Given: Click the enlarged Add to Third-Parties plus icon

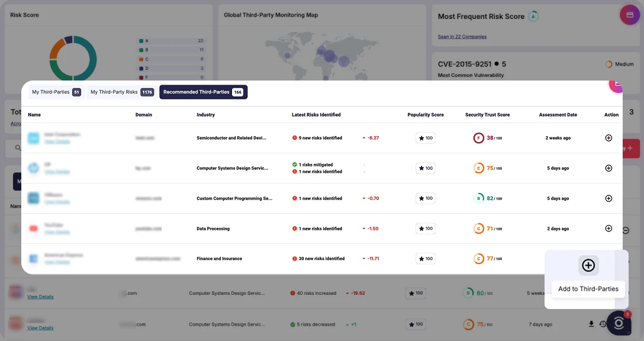Looking at the screenshot, I should (588, 265).
